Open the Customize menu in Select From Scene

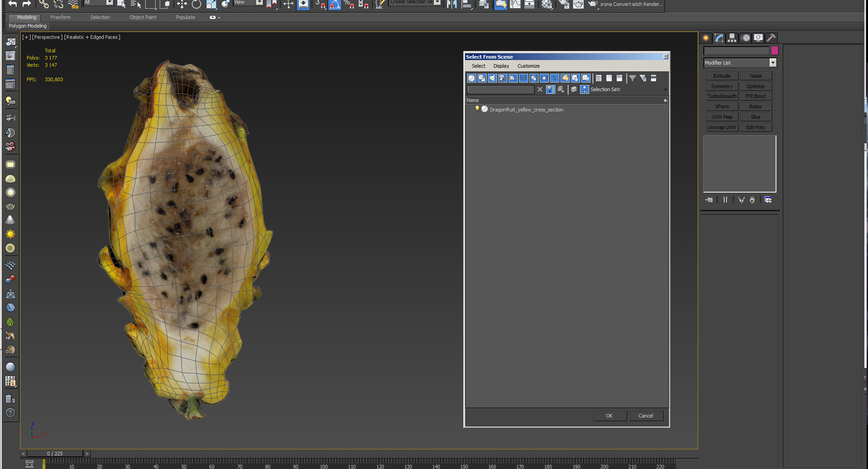click(528, 66)
